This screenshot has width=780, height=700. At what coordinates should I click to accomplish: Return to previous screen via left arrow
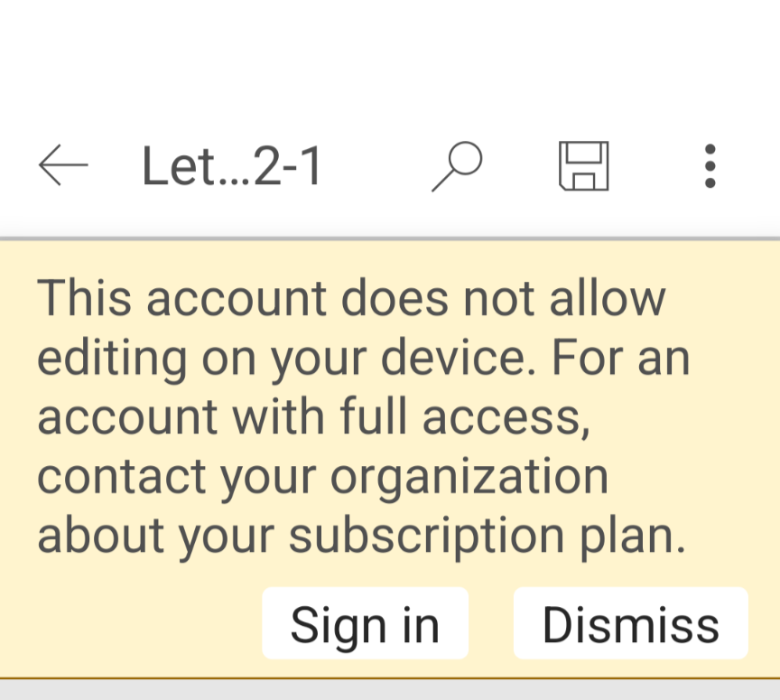coord(63,166)
